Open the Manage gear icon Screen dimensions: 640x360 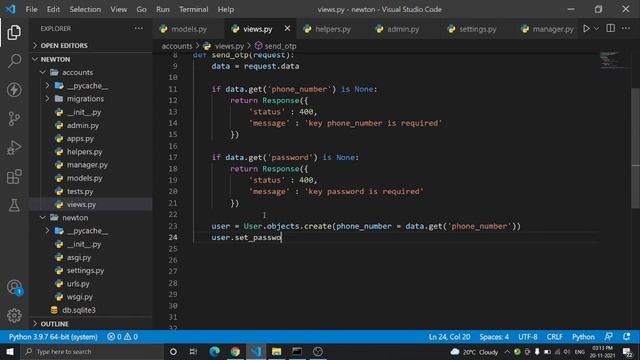click(x=14, y=316)
